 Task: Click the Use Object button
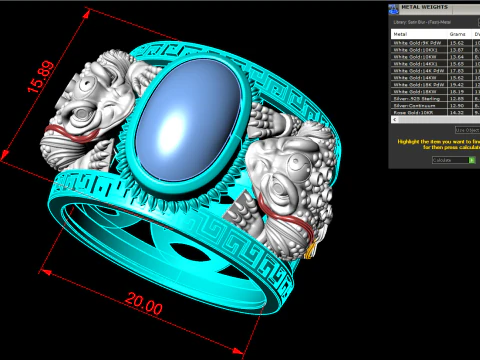coord(467,130)
